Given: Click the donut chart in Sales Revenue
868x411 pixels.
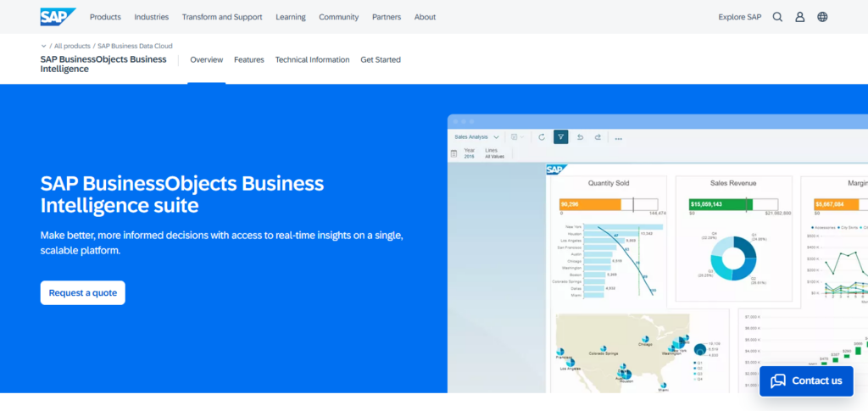Looking at the screenshot, I should click(x=733, y=258).
